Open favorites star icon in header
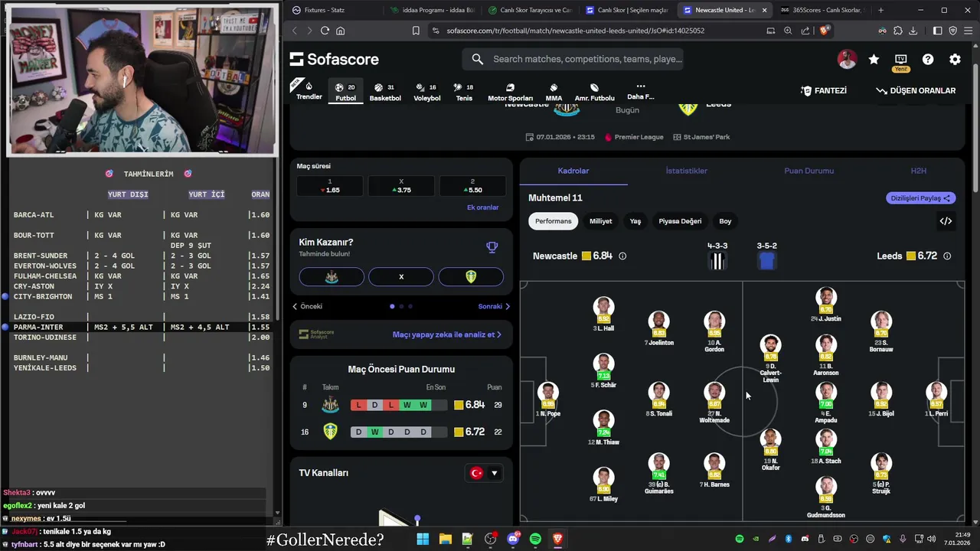980x551 pixels. [x=874, y=59]
